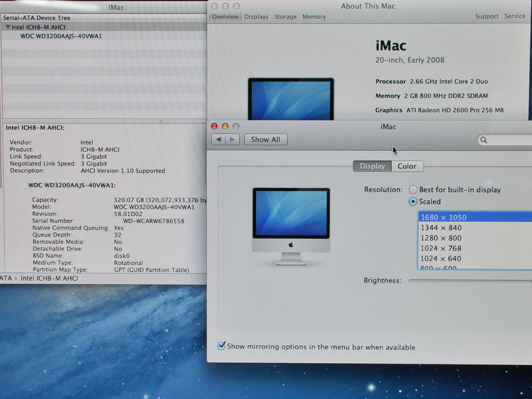Click the Revision value 58.01D02
The width and height of the screenshot is (532, 399).
(x=128, y=213)
